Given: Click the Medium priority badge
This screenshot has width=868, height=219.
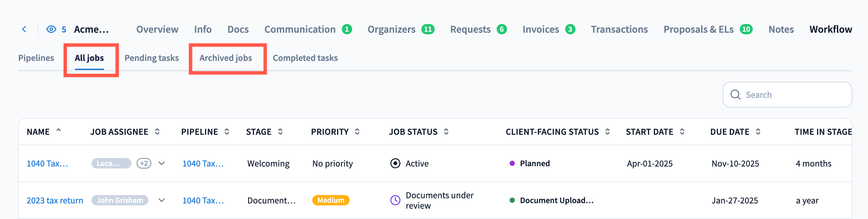Looking at the screenshot, I should [330, 201].
